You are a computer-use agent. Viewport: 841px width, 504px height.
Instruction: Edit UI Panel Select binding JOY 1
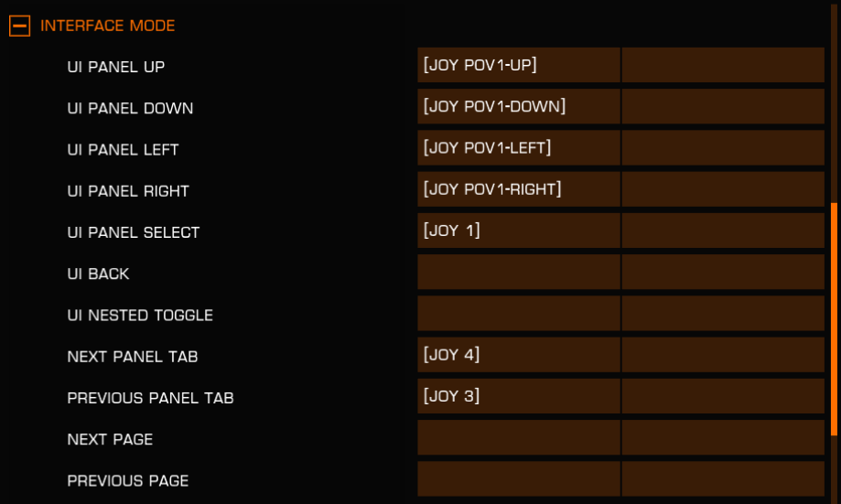519,231
